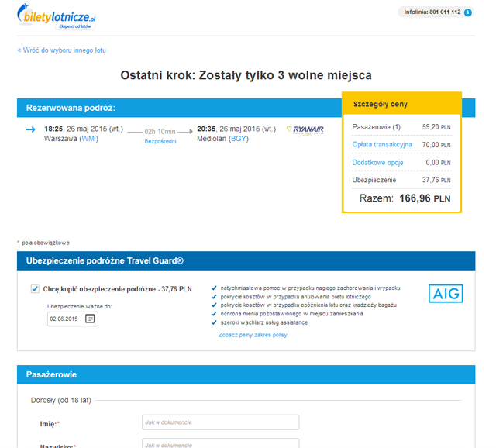Image resolution: width=496 pixels, height=448 pixels.
Task: Click the 'Szczegóły ceny' yellow header
Action: [401, 104]
